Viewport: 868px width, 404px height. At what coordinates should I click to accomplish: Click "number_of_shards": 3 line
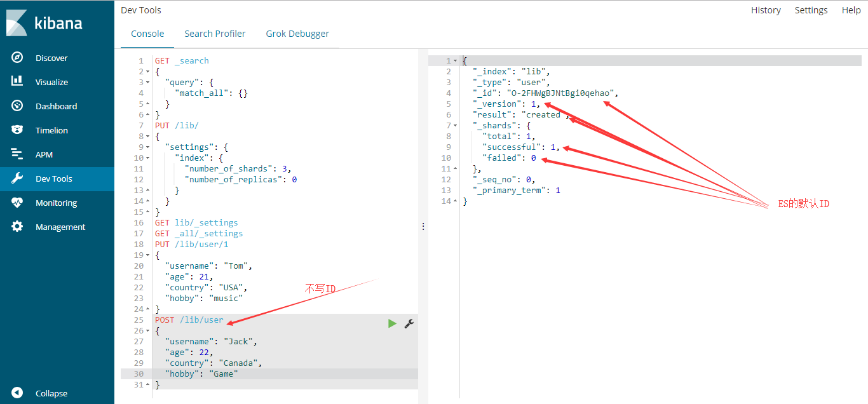pyautogui.click(x=238, y=169)
